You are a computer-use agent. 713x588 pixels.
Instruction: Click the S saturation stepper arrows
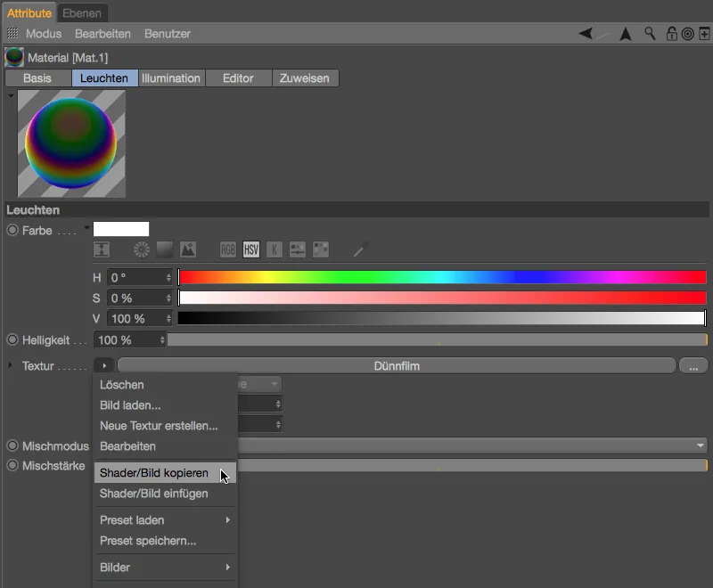168,298
